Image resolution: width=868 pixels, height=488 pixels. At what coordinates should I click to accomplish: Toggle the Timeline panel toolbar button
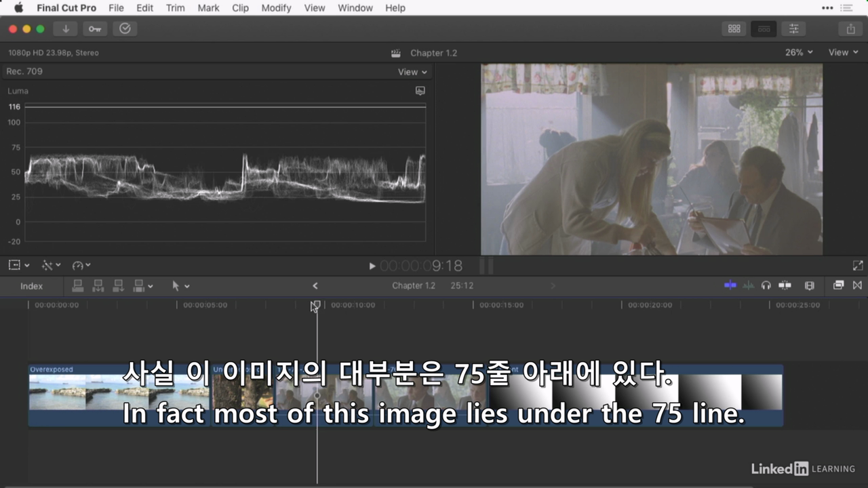[764, 28]
